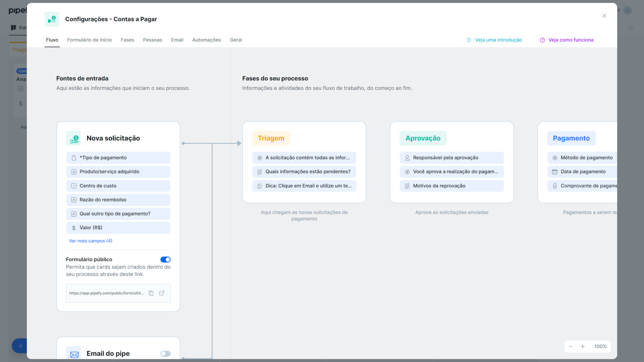Viewport: 644px width, 362px height.
Task: Enable the Email do pipe toggle
Action: (x=165, y=354)
